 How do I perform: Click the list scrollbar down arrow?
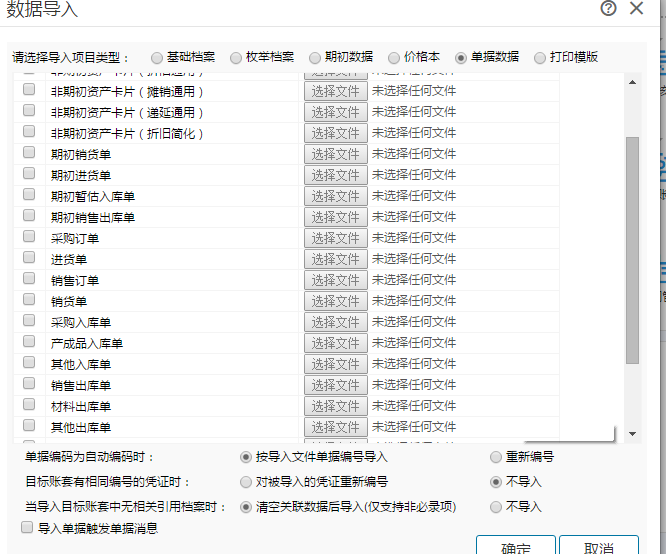coord(632,433)
